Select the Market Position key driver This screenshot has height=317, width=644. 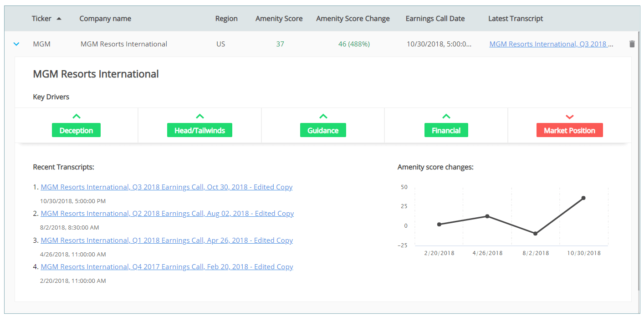[569, 130]
